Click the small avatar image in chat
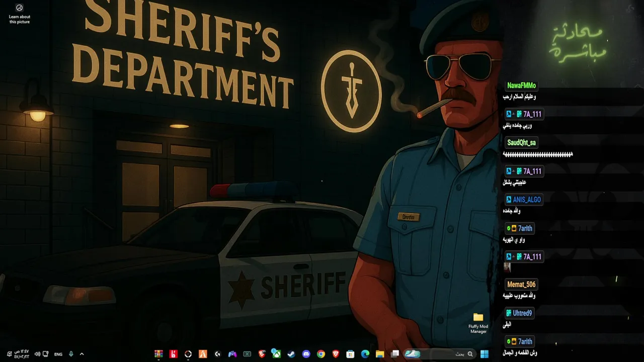This screenshot has width=644, height=362. point(507,267)
